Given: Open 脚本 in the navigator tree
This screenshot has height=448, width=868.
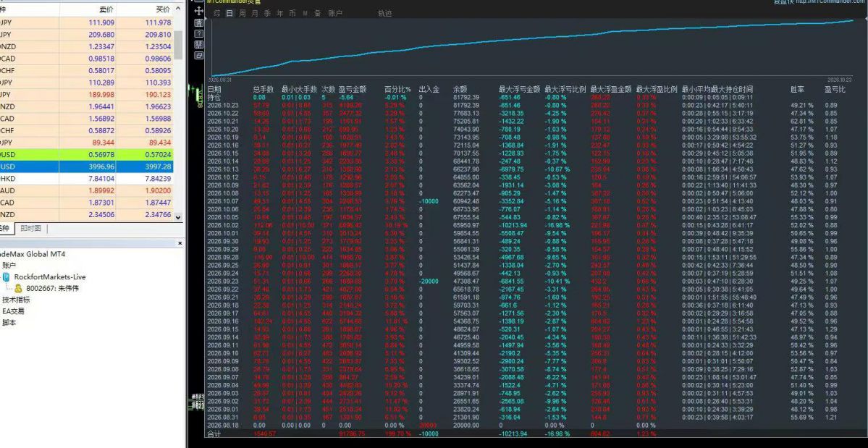Looking at the screenshot, I should click(x=9, y=323).
